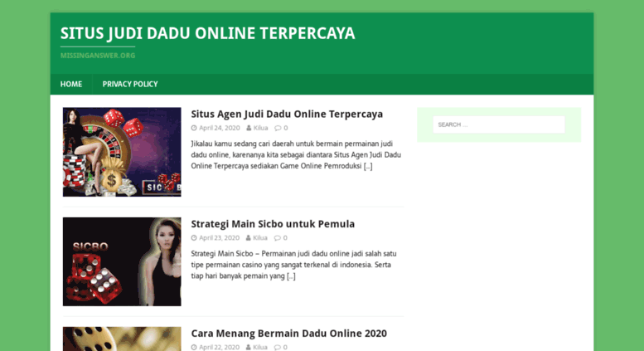Open article Cara Menang Bermain Dadu Online 2020
The width and height of the screenshot is (644, 351).
coord(288,334)
